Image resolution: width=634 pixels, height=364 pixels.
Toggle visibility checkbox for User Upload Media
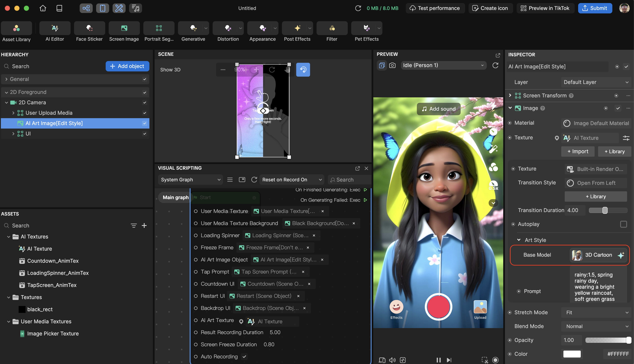145,113
